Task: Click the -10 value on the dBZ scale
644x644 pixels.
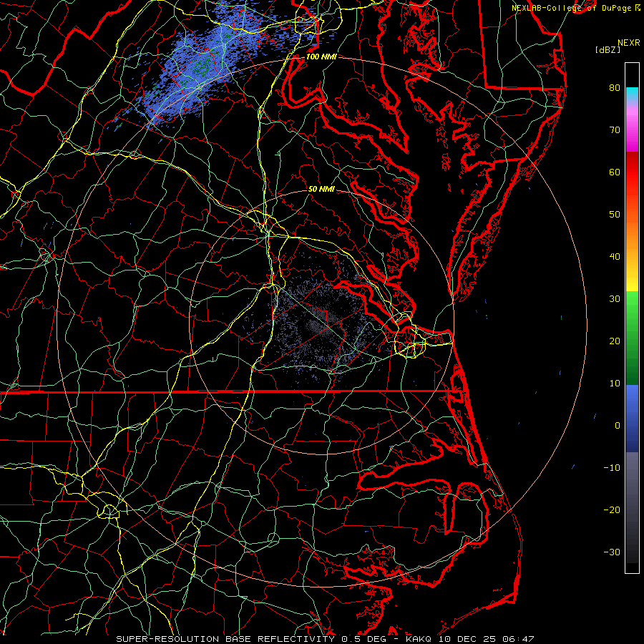Action: pos(612,468)
